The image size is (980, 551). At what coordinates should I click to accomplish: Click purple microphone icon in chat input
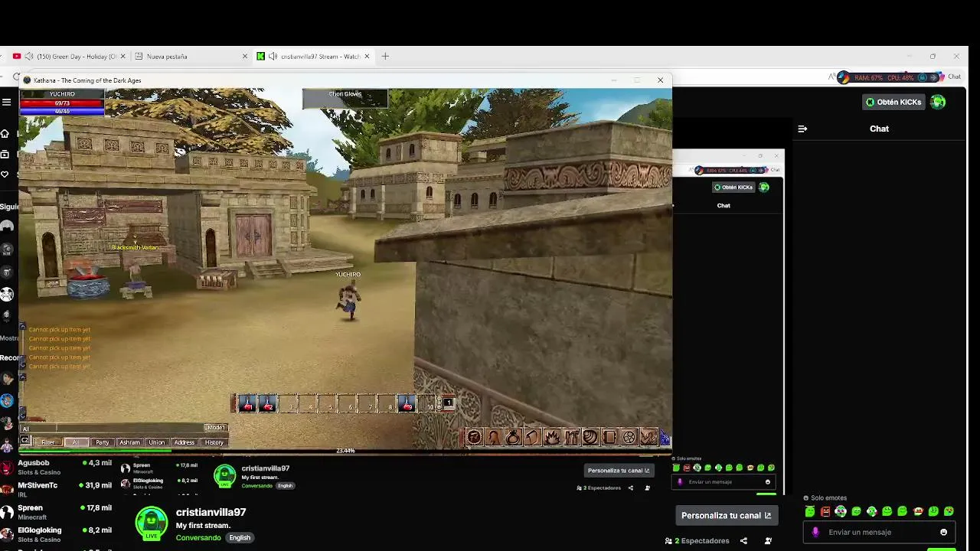(x=815, y=532)
